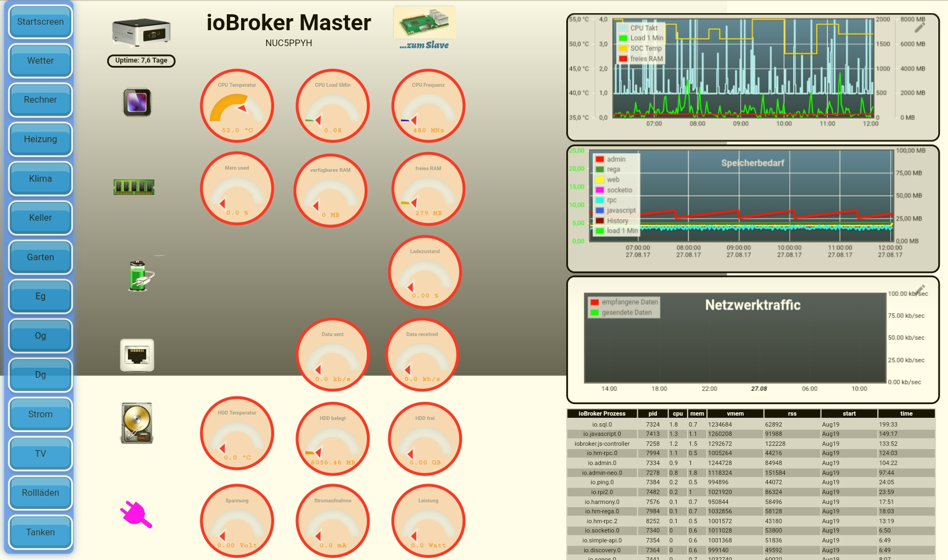The height and width of the screenshot is (560, 948).
Task: Click the CPU Temperatur gauge
Action: [x=237, y=106]
